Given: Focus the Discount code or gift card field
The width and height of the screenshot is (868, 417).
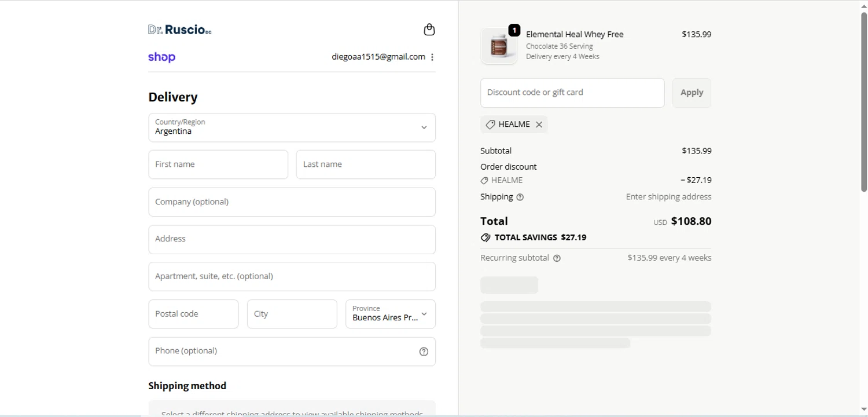Looking at the screenshot, I should (x=572, y=93).
